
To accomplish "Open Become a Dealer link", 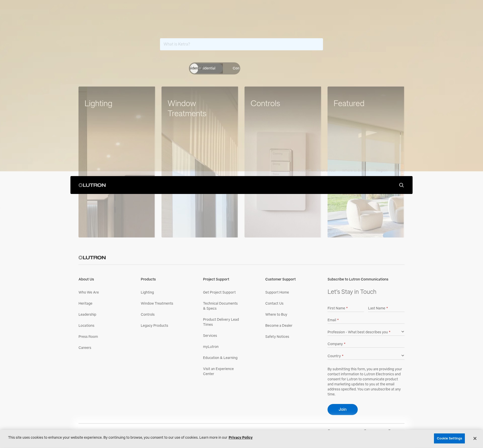I will pyautogui.click(x=278, y=325).
